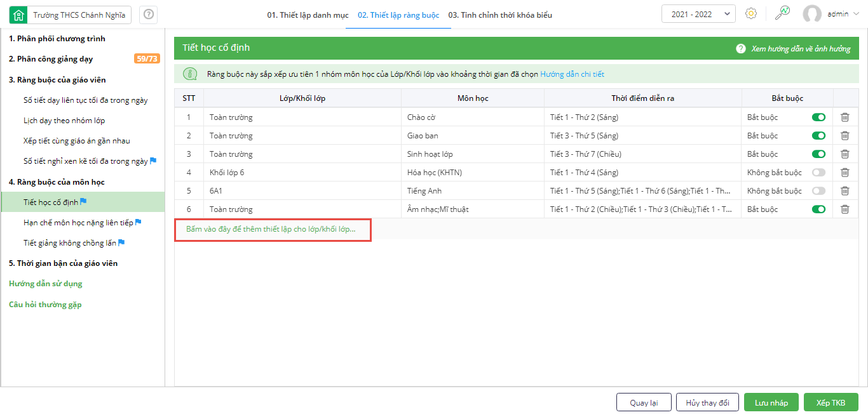This screenshot has width=868, height=417.
Task: Open the admin account dropdown arrow
Action: pos(855,15)
